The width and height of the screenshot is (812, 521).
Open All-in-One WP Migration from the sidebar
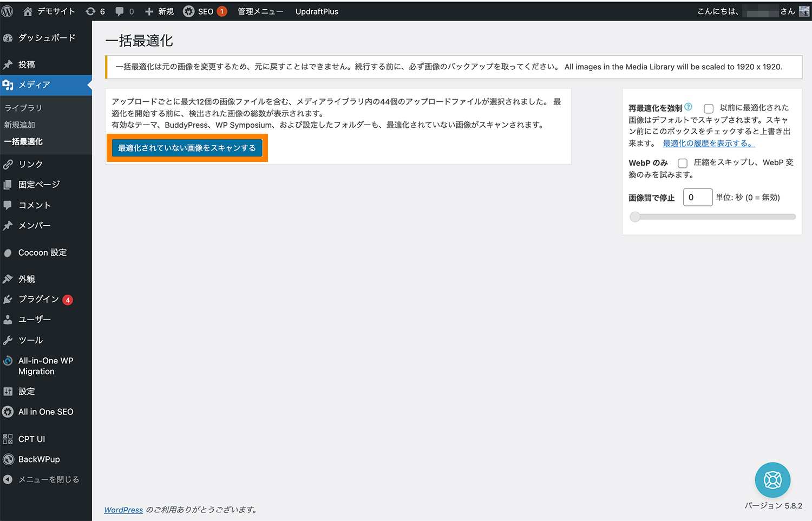8,361
